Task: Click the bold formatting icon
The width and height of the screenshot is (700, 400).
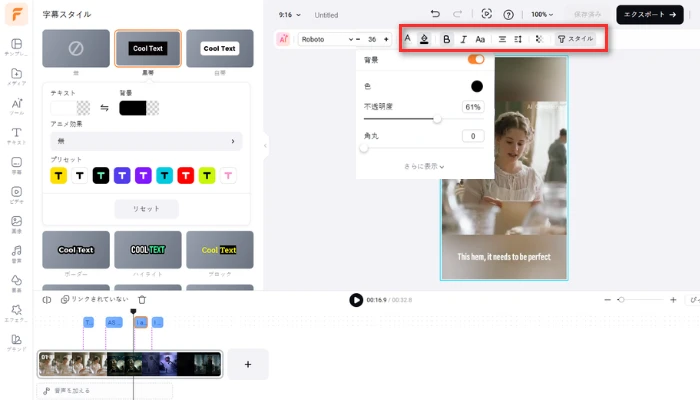Action: (x=446, y=39)
